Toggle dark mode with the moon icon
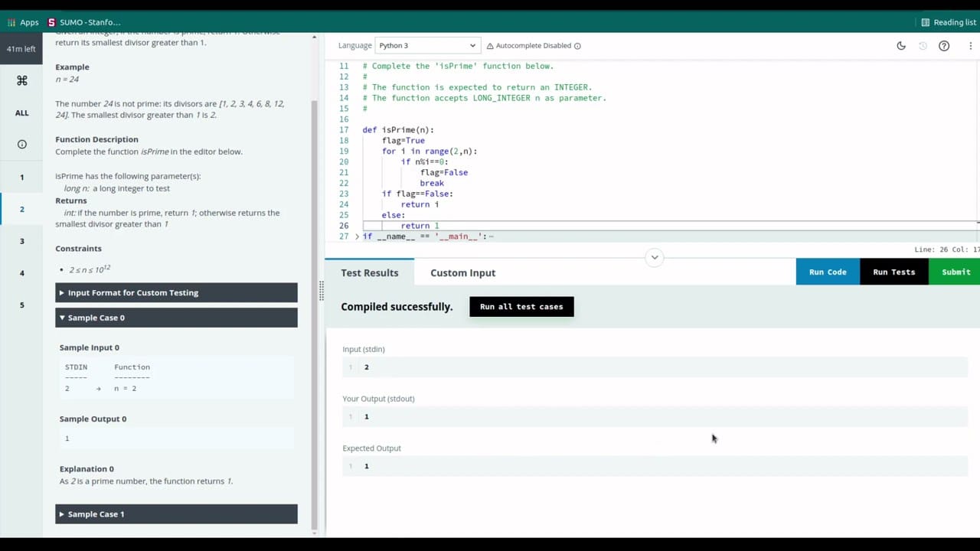The width and height of the screenshot is (980, 551). pos(901,46)
